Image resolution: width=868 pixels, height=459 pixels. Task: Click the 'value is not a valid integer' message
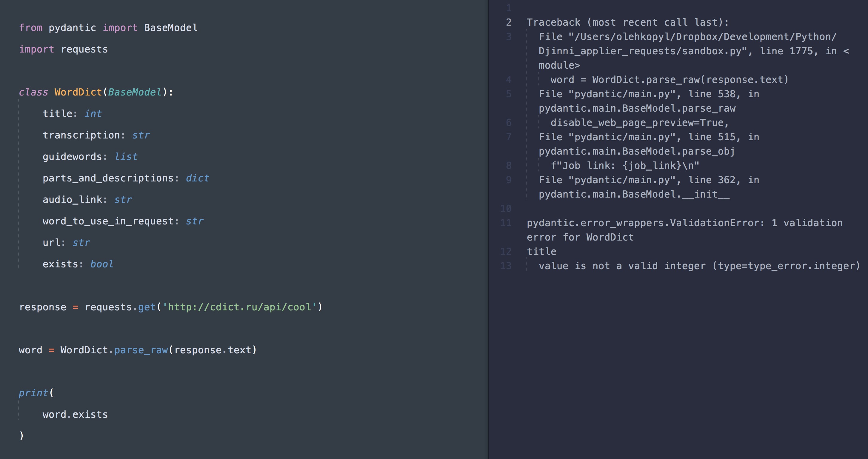tap(622, 266)
